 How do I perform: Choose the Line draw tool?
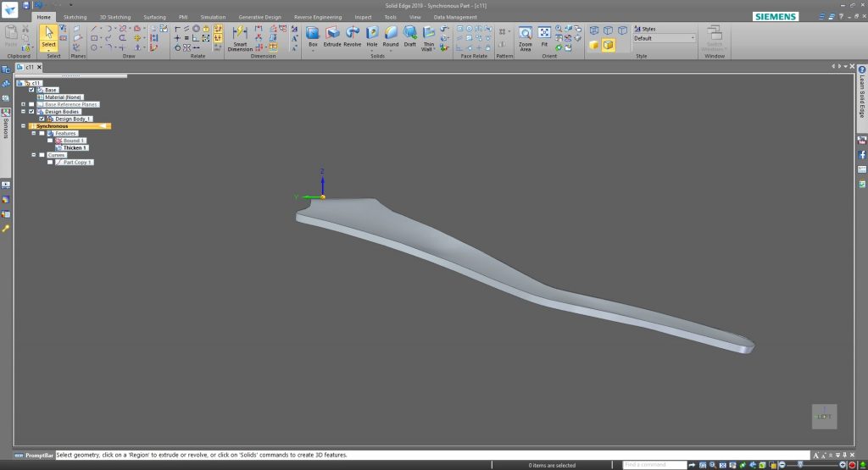[x=94, y=29]
